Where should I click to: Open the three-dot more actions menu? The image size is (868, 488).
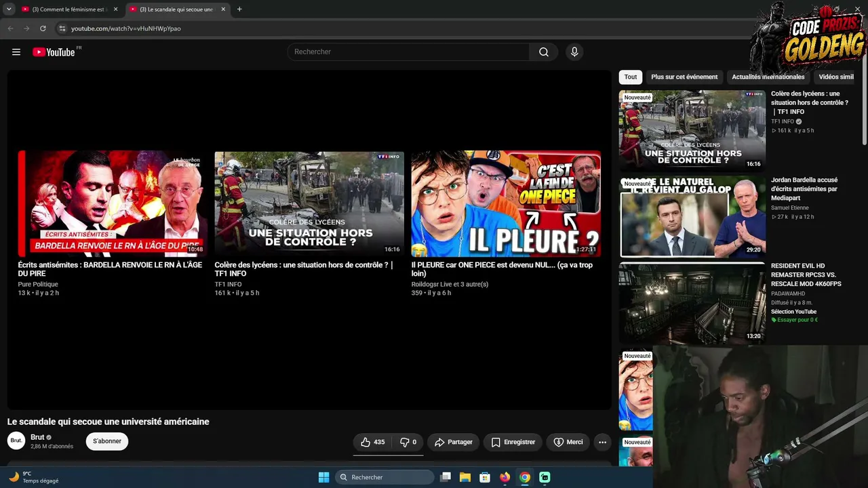point(602,442)
